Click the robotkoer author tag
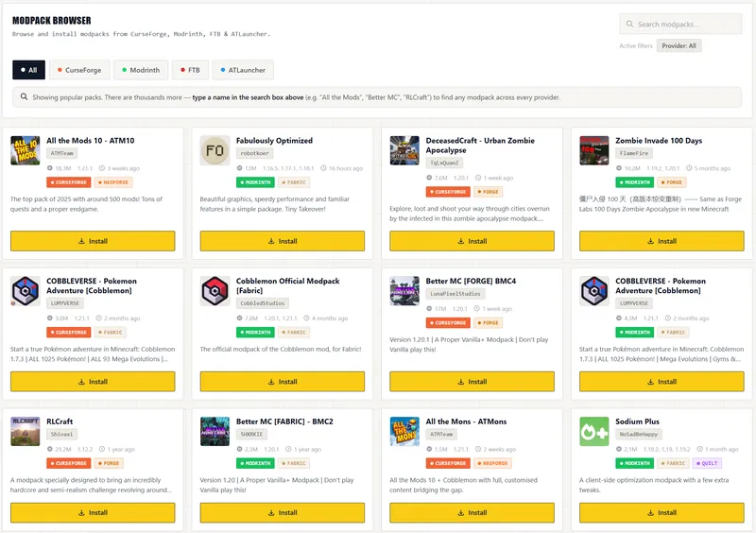This screenshot has width=756, height=533. 254,153
